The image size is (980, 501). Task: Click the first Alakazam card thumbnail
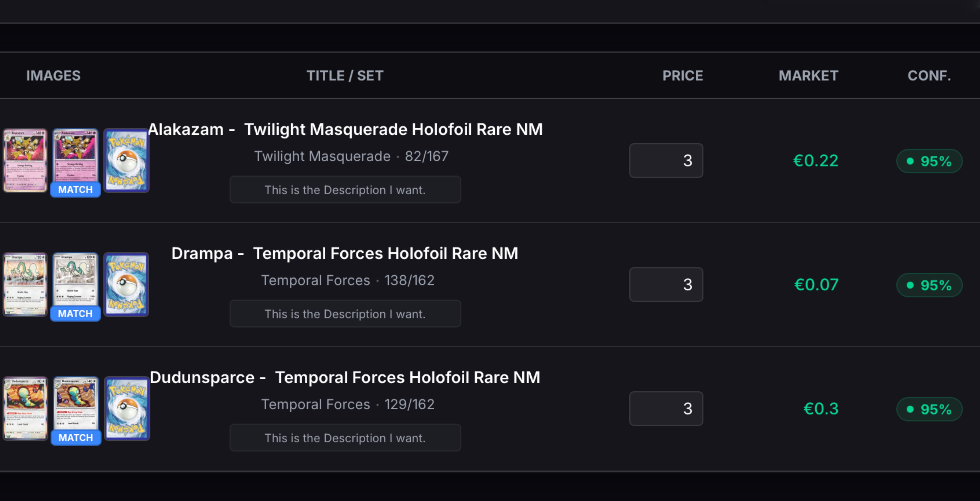(25, 160)
